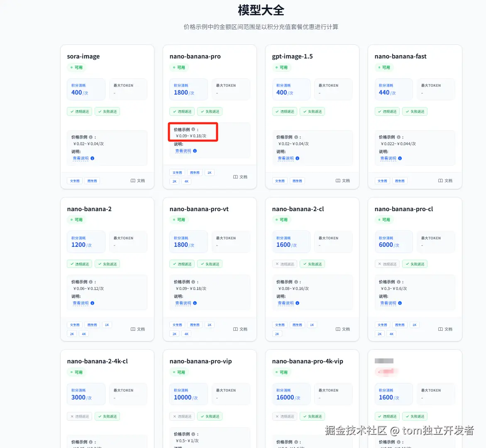The height and width of the screenshot is (448, 486).
Task: Click 16000/次 points value on nano-banana-pro-4k-vip
Action: point(288,397)
